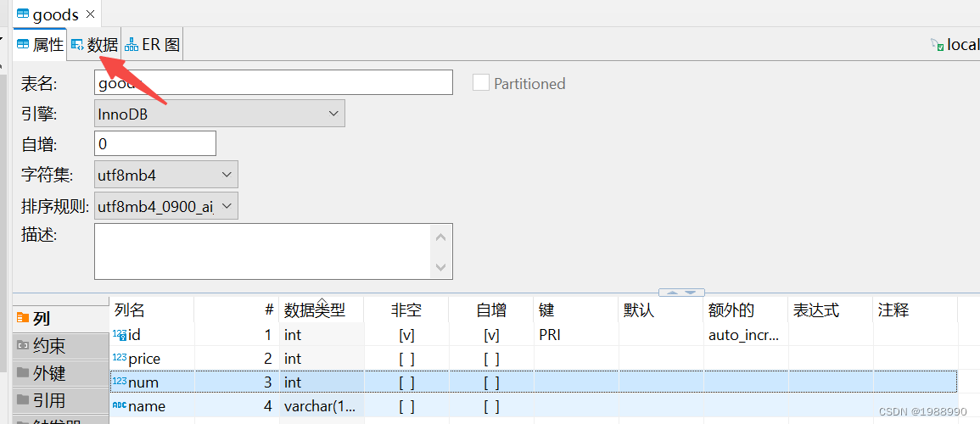The image size is (980, 424).
Task: Select the name column row
Action: [534, 406]
